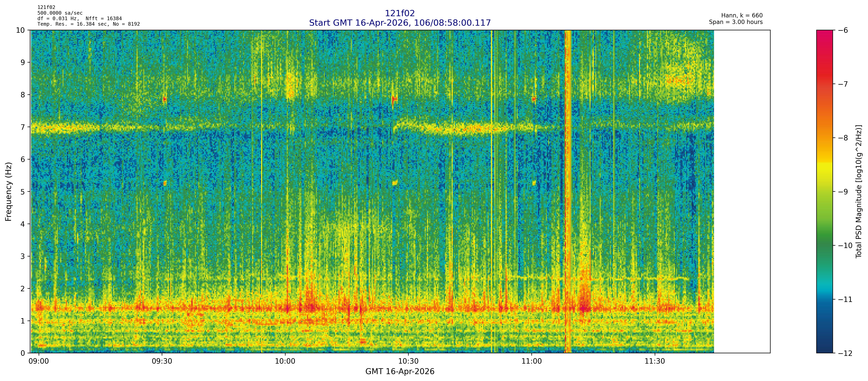Click the 09:30 time axis tick label
This screenshot has width=868, height=381.
point(162,362)
